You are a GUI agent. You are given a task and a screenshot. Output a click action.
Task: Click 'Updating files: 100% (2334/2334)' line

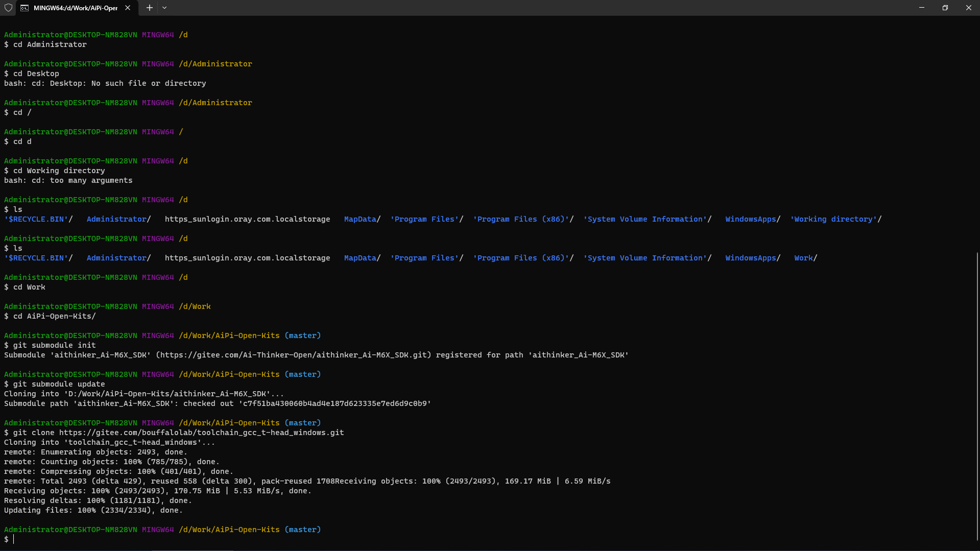coord(93,510)
